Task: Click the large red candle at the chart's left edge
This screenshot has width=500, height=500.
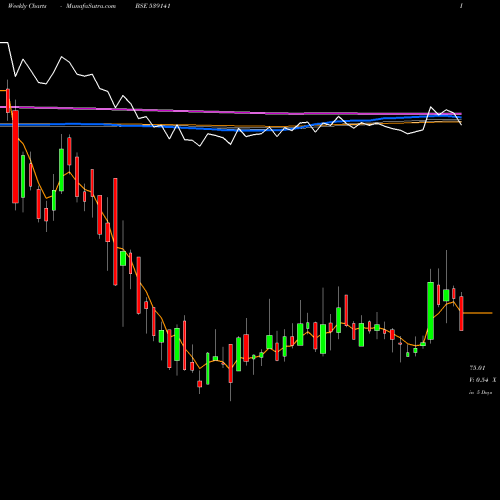Action: 15,157
